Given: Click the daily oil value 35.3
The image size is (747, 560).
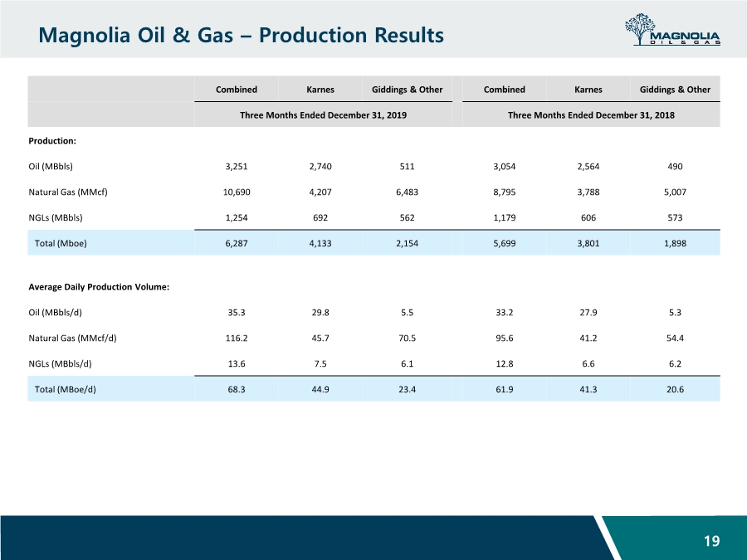Looking at the screenshot, I should coord(237,313).
